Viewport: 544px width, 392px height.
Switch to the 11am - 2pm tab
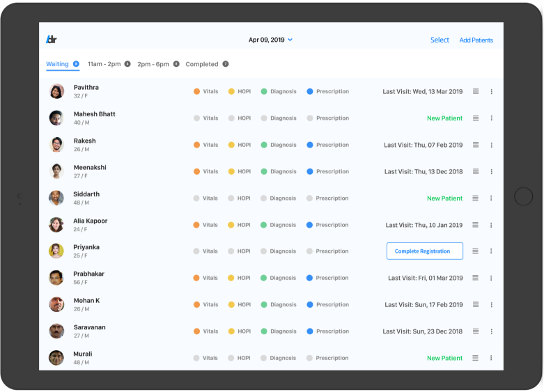104,64
